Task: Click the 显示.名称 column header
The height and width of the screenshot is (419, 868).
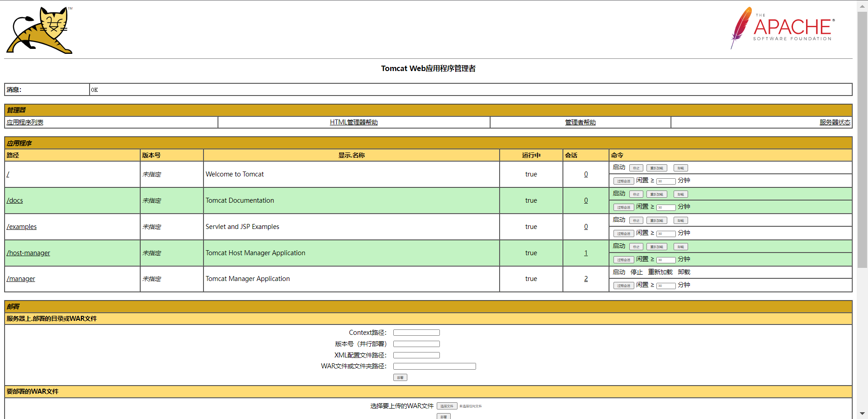Action: pos(351,155)
